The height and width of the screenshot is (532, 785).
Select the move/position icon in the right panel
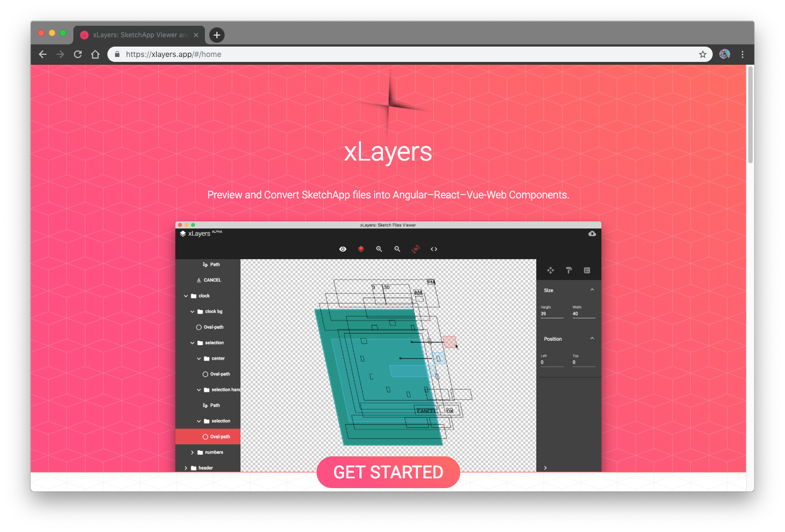click(x=551, y=270)
